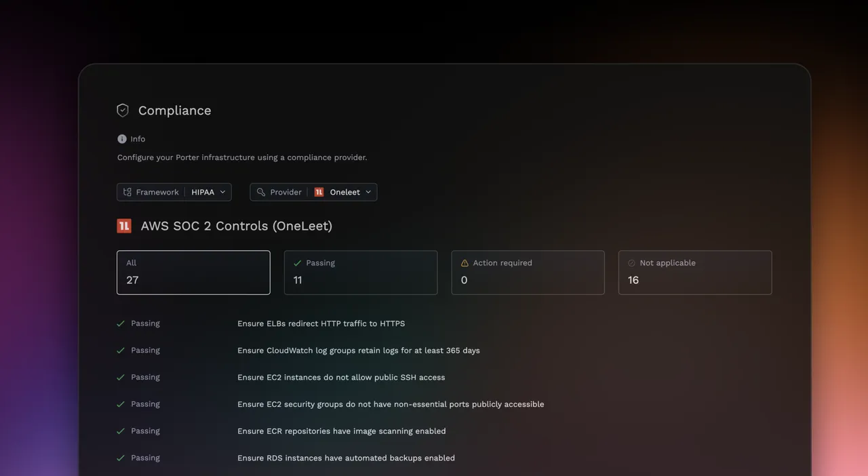This screenshot has height=476, width=868.
Task: Click the Oneleet logo in Provider dropdown
Action: (319, 192)
